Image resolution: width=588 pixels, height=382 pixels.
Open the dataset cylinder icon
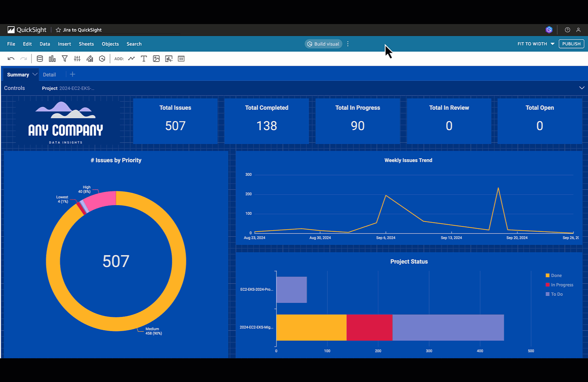point(40,59)
